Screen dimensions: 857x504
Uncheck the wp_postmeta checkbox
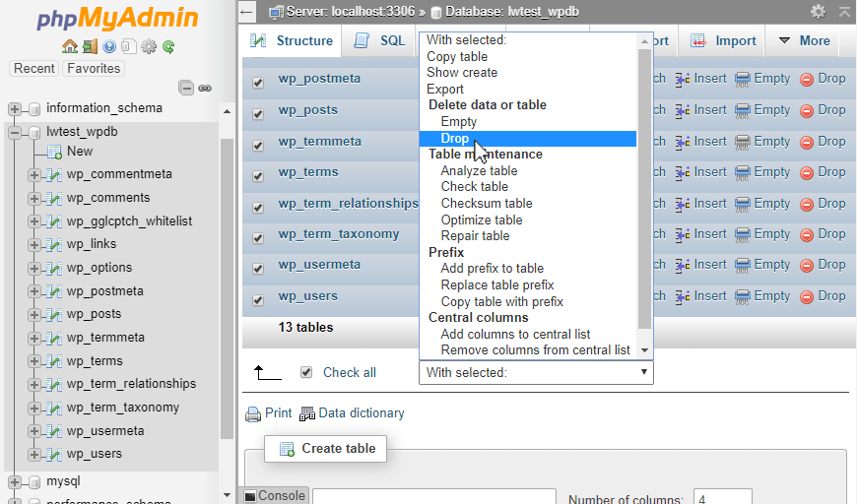[258, 83]
